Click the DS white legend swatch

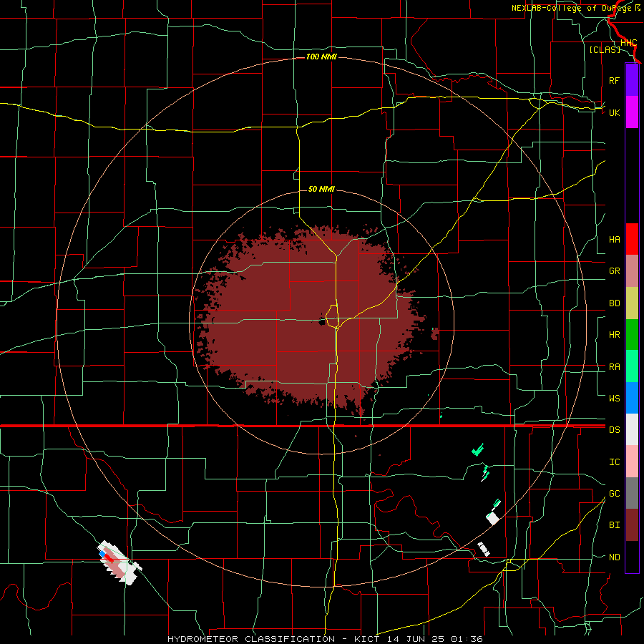pos(632,429)
